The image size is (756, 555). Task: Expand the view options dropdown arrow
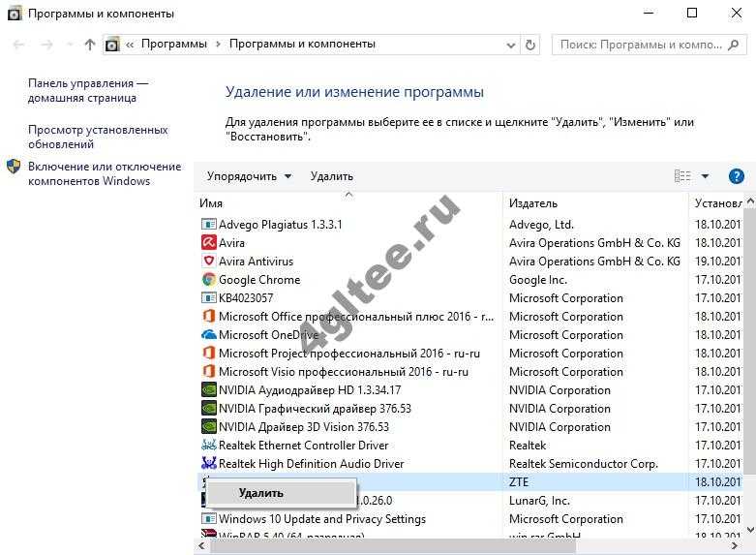pos(705,176)
